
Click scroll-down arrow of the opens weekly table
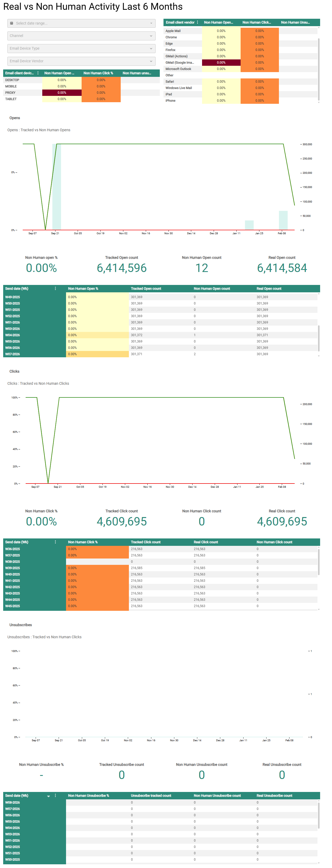tap(319, 356)
